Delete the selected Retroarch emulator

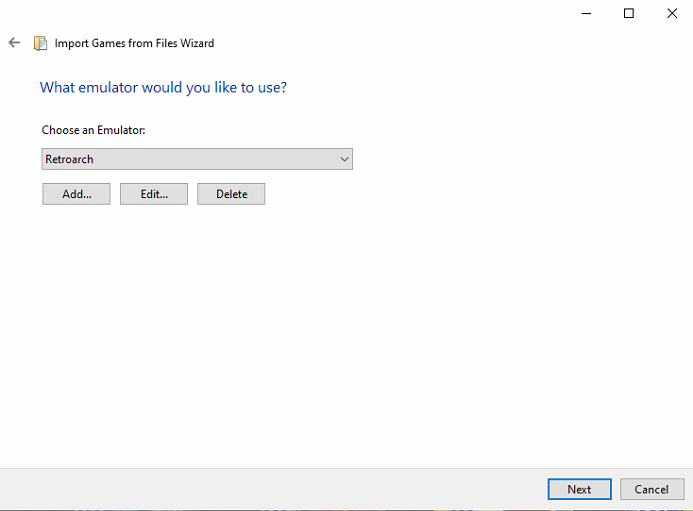(x=231, y=194)
